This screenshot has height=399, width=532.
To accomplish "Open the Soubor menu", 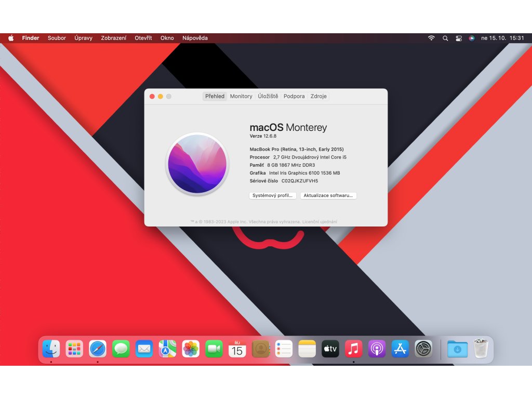I will [57, 38].
